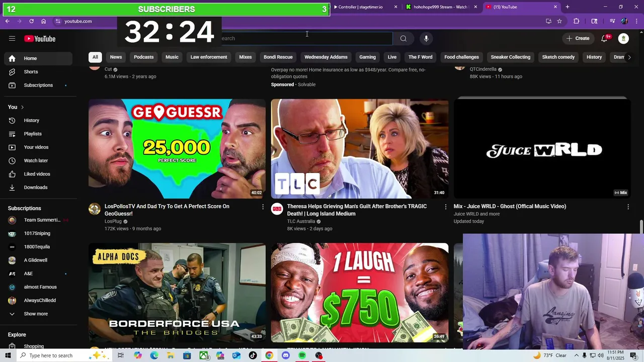Open TikTok from the taskbar
The width and height of the screenshot is (644, 362).
point(253,355)
